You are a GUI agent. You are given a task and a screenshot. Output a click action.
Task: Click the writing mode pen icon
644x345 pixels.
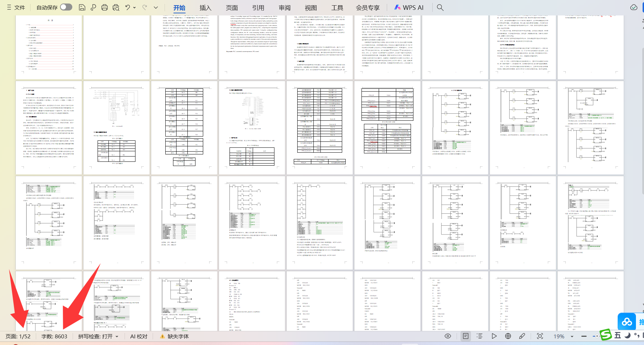522,336
